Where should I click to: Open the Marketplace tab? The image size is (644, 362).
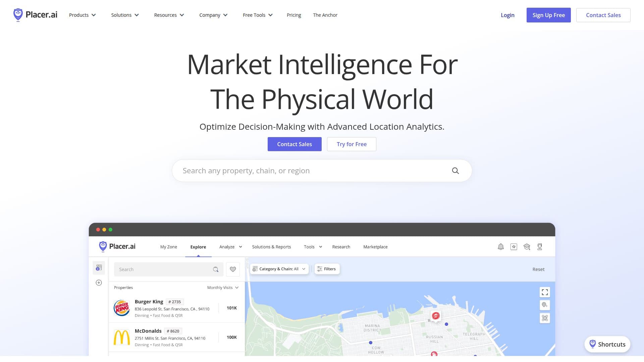[x=375, y=247]
